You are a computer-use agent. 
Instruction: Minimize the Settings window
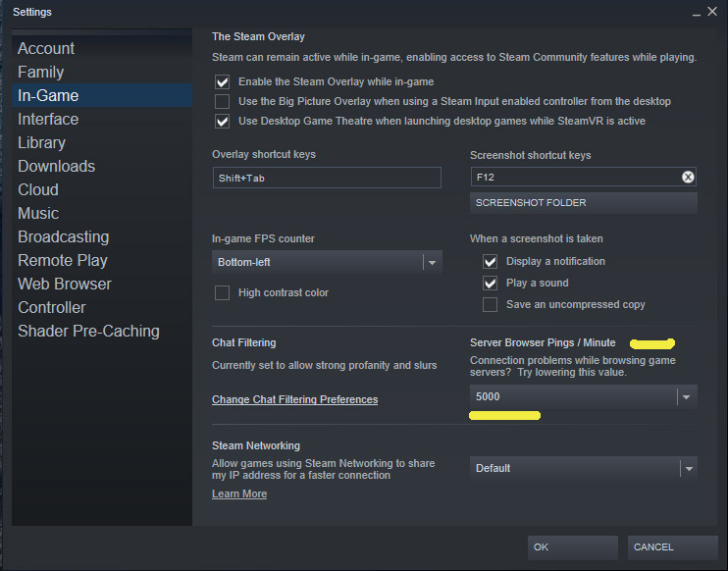tap(696, 14)
